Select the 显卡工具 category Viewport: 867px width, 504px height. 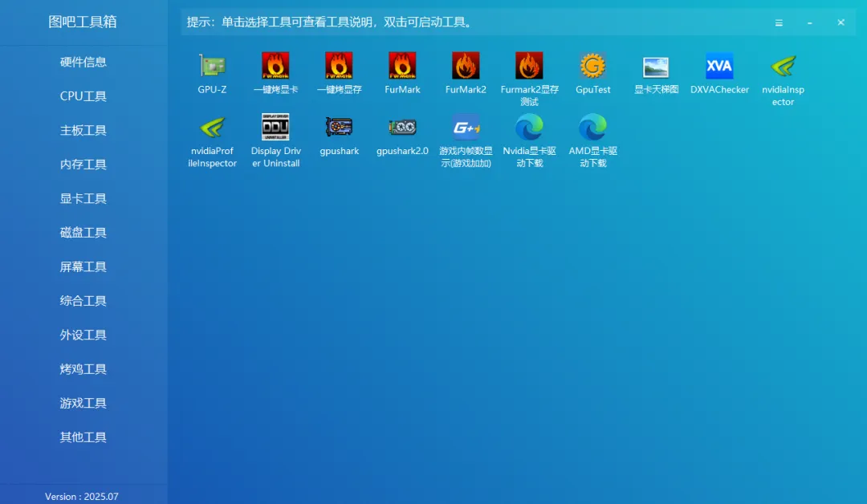83,198
